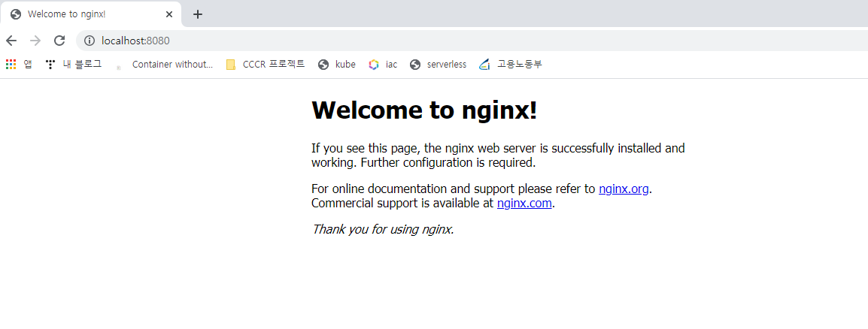868x329 pixels.
Task: Click the yellow folder icon of CCCR 프로젝트
Action: click(232, 65)
